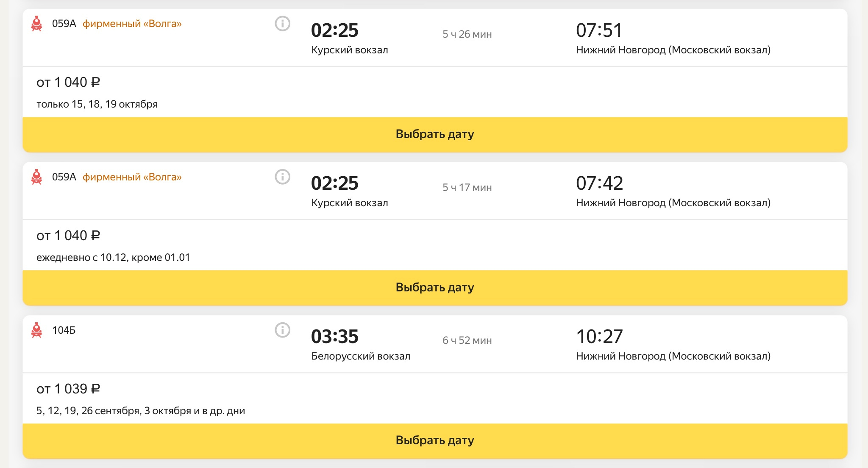Click the 07:42 arrival time
Image resolution: width=868 pixels, height=468 pixels.
click(599, 183)
